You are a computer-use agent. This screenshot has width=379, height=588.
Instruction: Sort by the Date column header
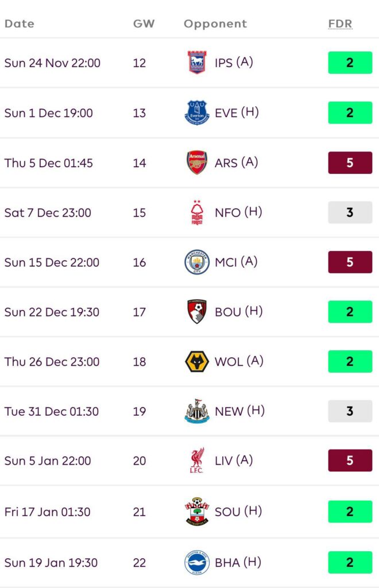click(x=20, y=24)
